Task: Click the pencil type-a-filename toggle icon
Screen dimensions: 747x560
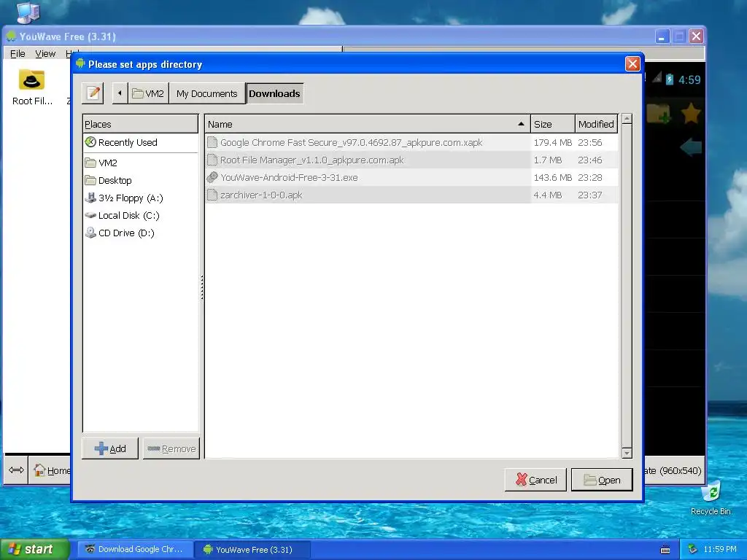Action: click(93, 93)
